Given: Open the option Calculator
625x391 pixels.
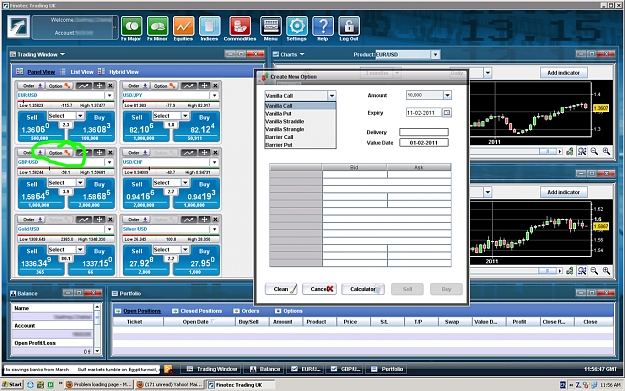Looking at the screenshot, I should tap(363, 289).
